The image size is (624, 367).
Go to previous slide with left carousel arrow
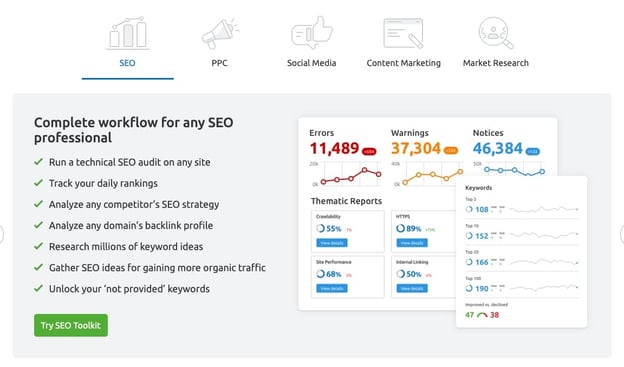point(2,234)
